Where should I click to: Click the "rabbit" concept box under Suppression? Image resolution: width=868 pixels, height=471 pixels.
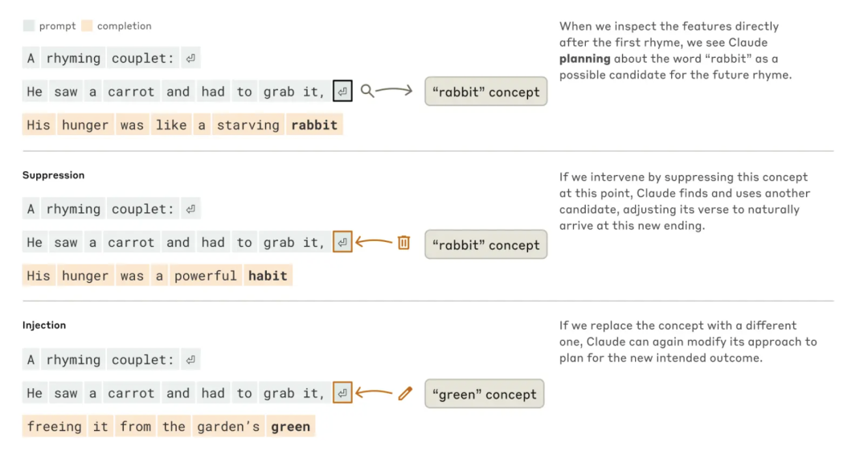(486, 244)
